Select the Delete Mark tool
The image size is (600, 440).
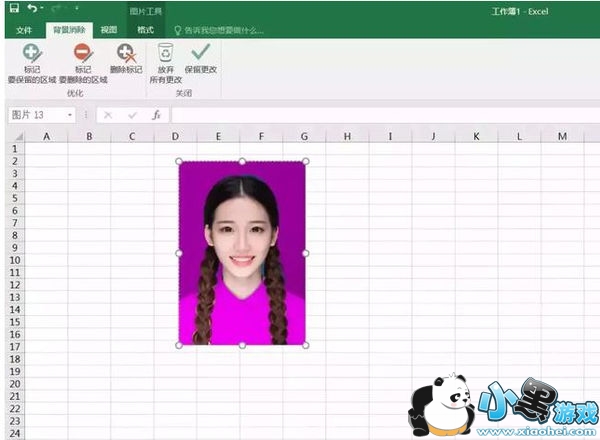click(125, 54)
